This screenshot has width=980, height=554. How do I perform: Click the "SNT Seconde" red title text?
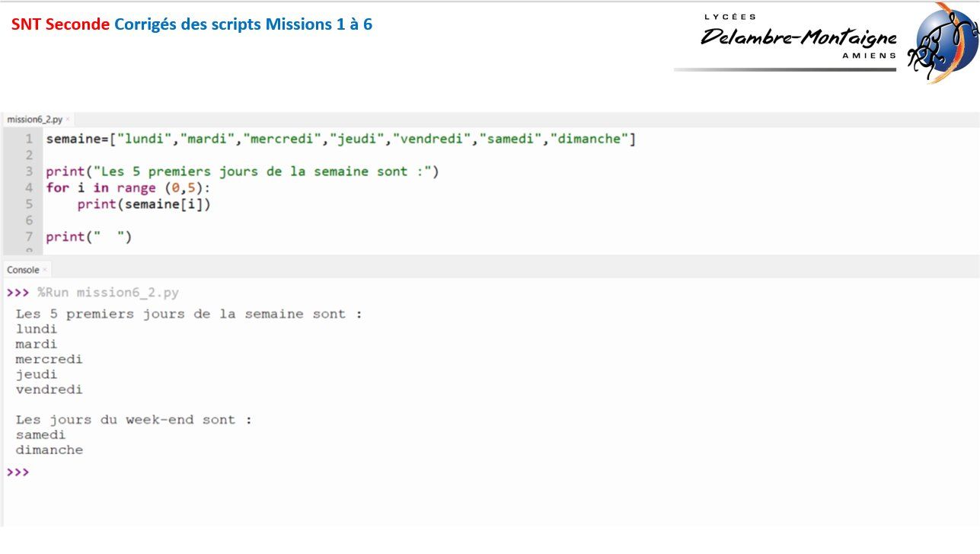point(60,24)
